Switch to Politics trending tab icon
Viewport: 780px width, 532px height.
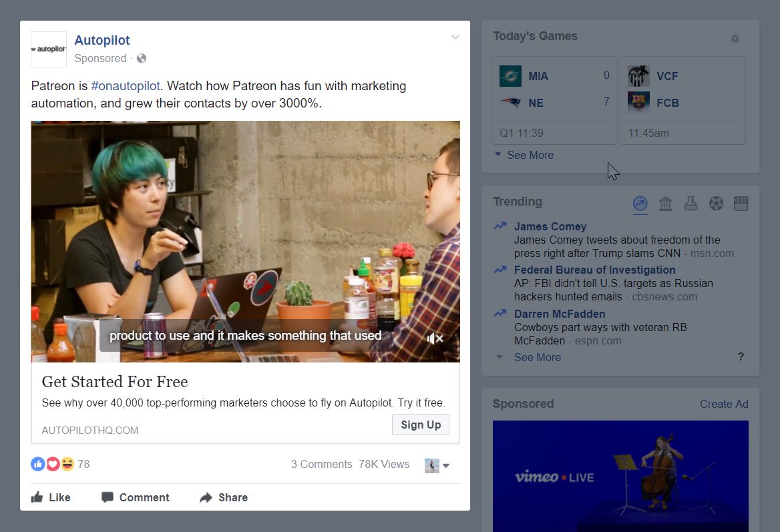tap(666, 204)
